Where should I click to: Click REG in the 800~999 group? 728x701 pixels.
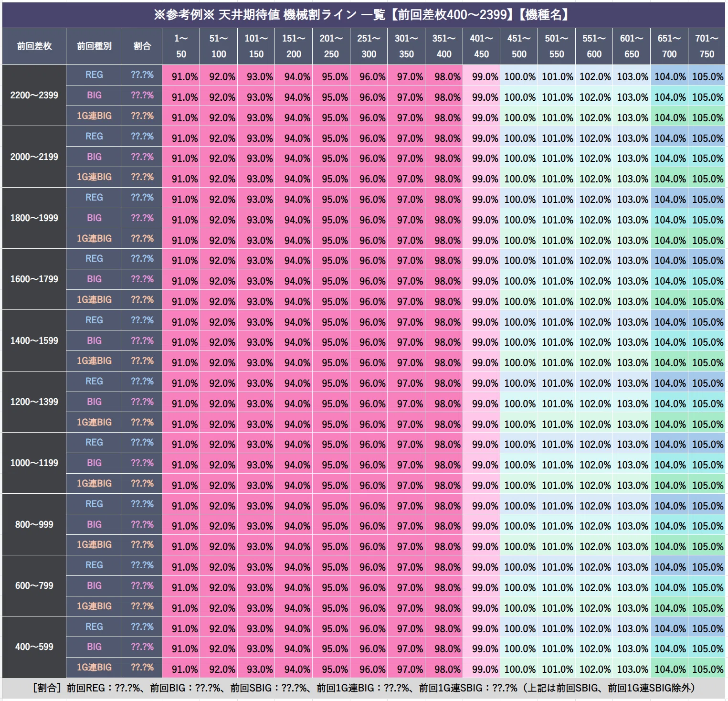pyautogui.click(x=94, y=504)
